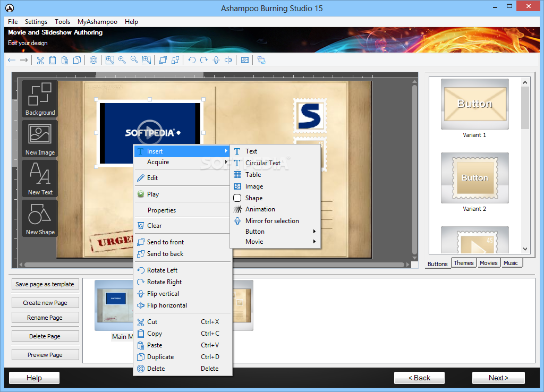Choose Shape in the Insert submenu
The height and width of the screenshot is (392, 544).
[275, 198]
